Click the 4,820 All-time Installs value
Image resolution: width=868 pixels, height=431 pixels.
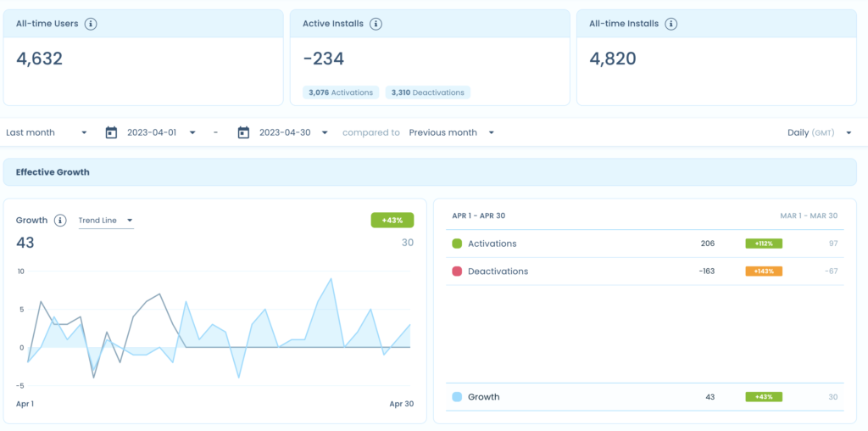point(612,59)
